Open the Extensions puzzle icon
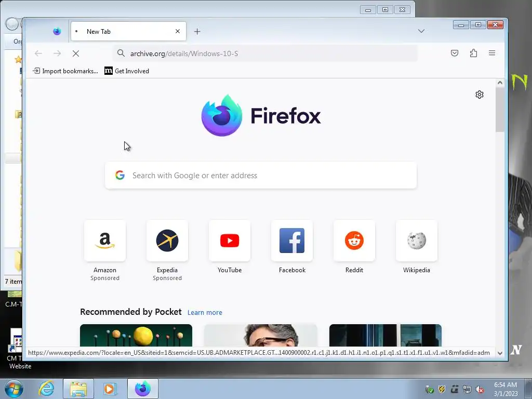The height and width of the screenshot is (399, 532). pyautogui.click(x=473, y=53)
